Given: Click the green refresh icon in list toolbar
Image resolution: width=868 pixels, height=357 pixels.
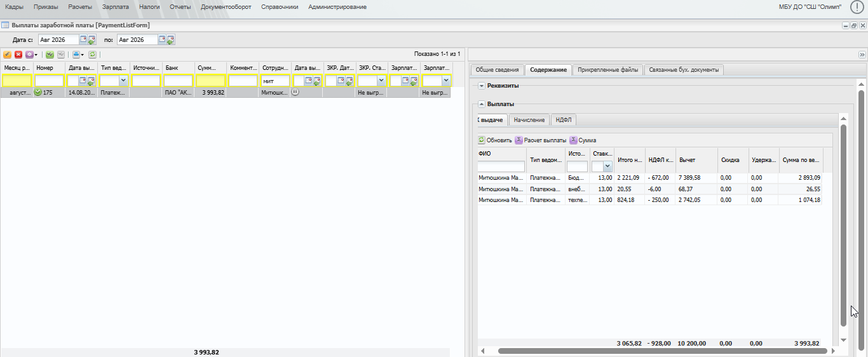Looking at the screenshot, I should click(92, 55).
